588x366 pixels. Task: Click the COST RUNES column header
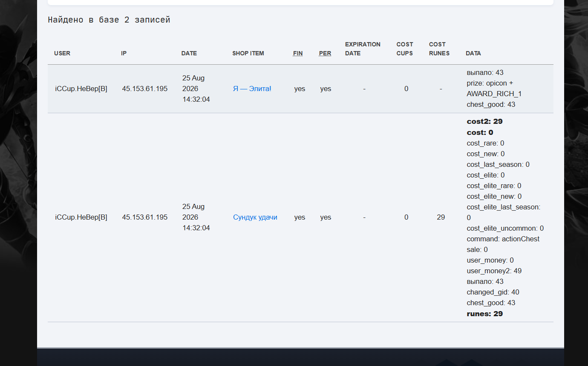pos(439,49)
